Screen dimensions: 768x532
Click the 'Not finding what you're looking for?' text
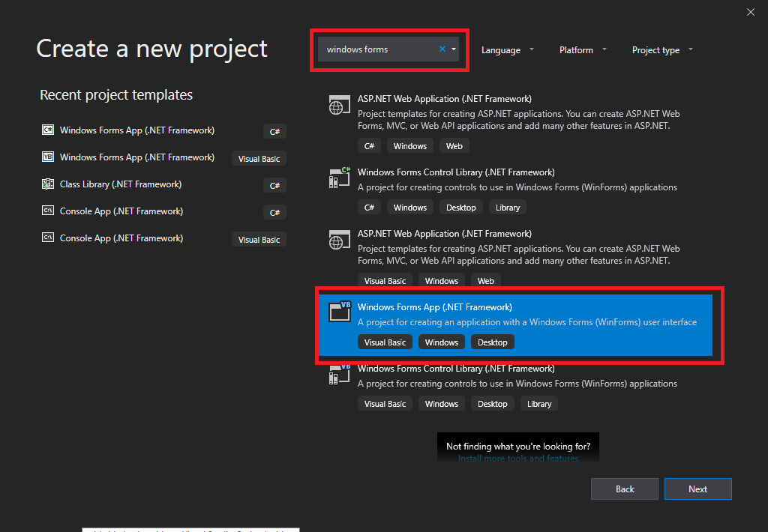518,446
